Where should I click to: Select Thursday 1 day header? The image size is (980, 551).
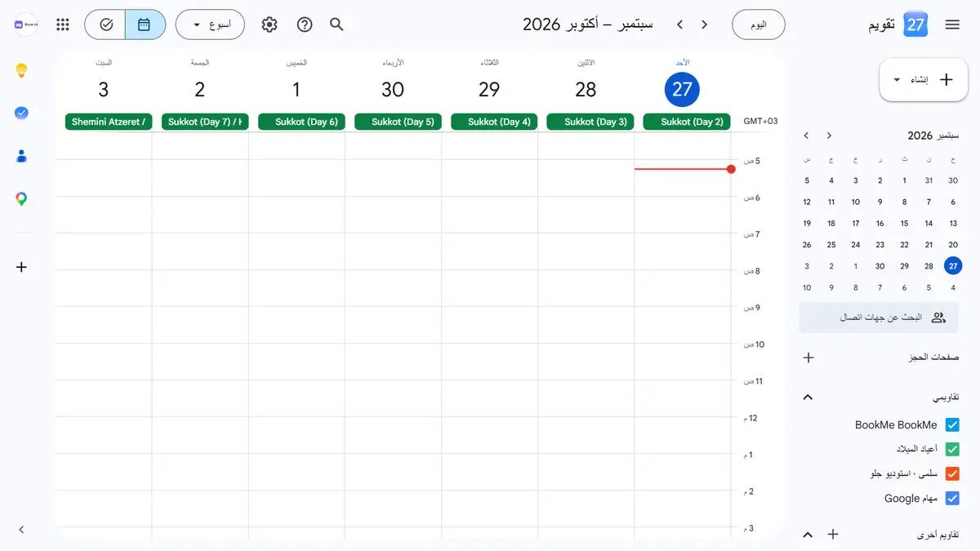click(x=296, y=89)
